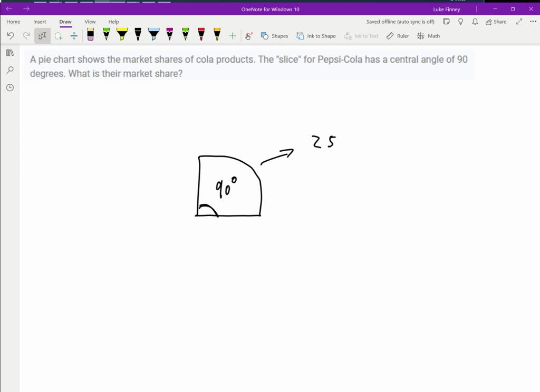Open the Math assistant
Viewport: 540px width, 392px height.
point(428,36)
